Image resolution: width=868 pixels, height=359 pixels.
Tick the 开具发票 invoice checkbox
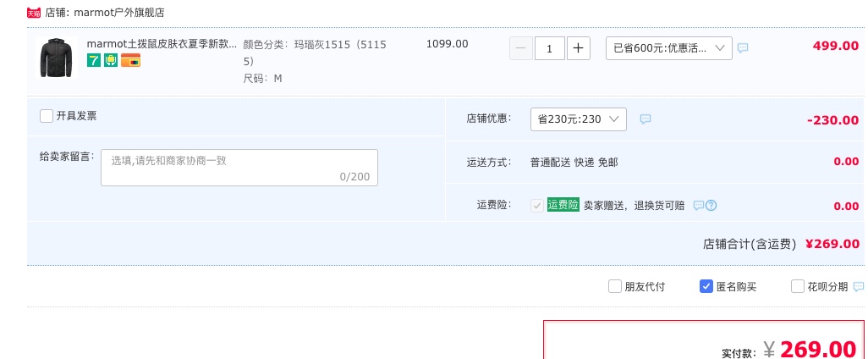coord(47,116)
